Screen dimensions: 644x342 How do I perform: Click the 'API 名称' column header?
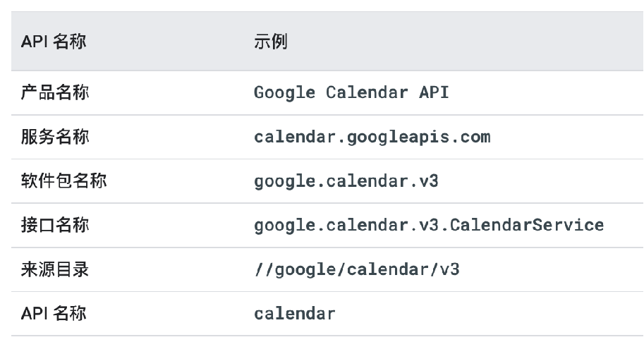pyautogui.click(x=54, y=42)
